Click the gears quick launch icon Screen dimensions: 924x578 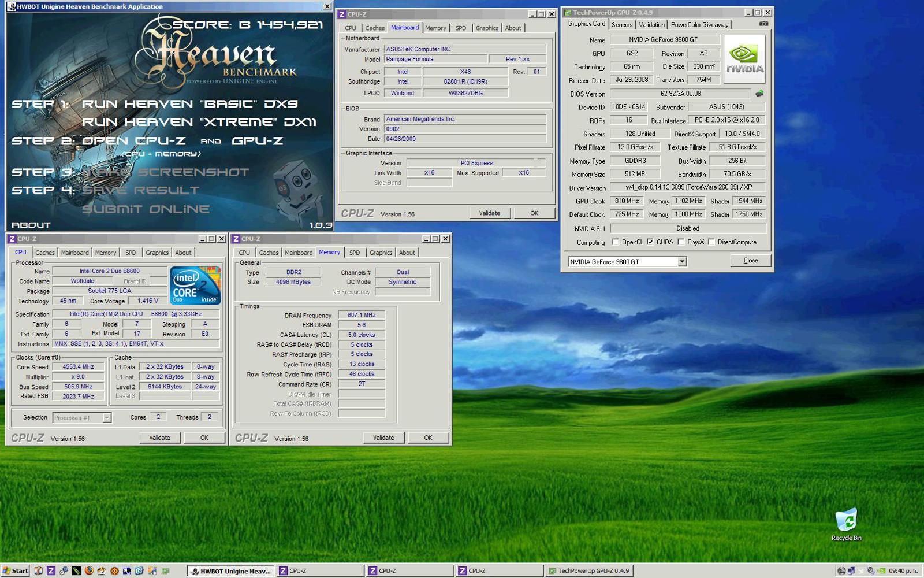tap(64, 570)
